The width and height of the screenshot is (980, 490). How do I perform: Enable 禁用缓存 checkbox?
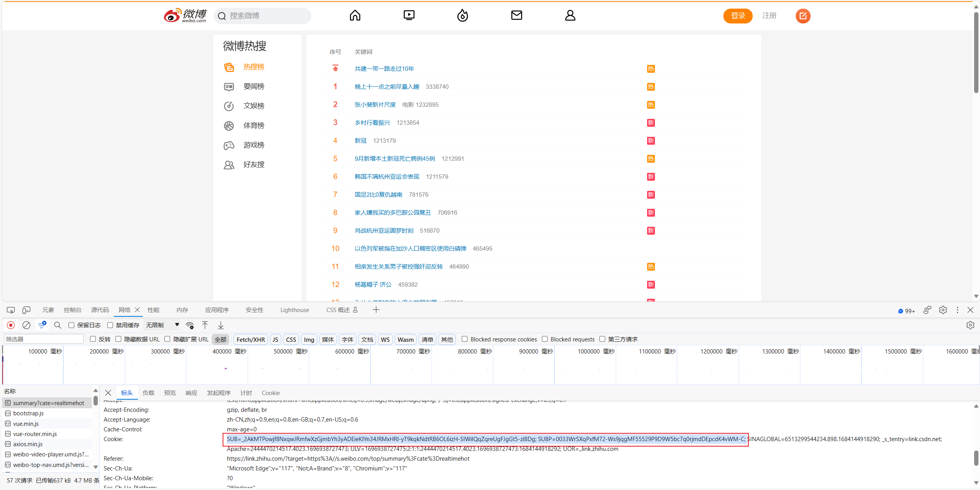coord(110,325)
